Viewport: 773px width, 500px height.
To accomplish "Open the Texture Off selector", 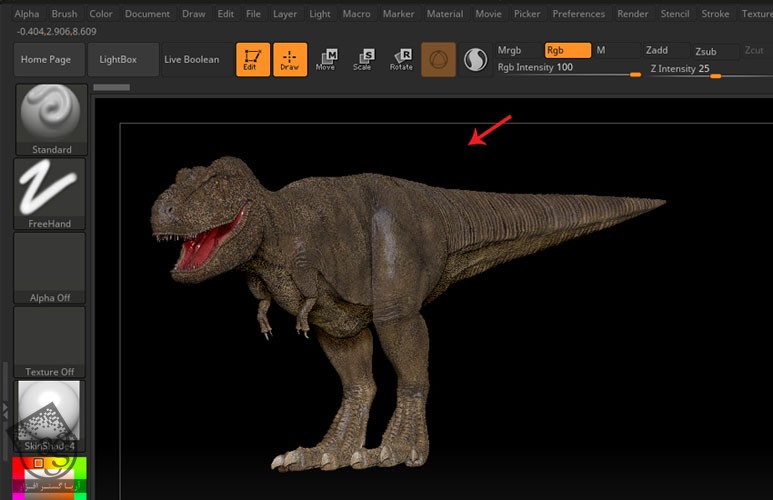I will [50, 342].
